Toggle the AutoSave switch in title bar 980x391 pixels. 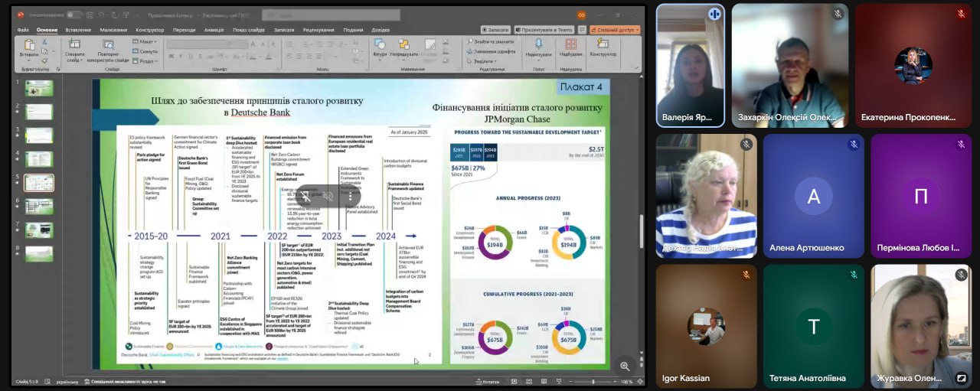(73, 15)
